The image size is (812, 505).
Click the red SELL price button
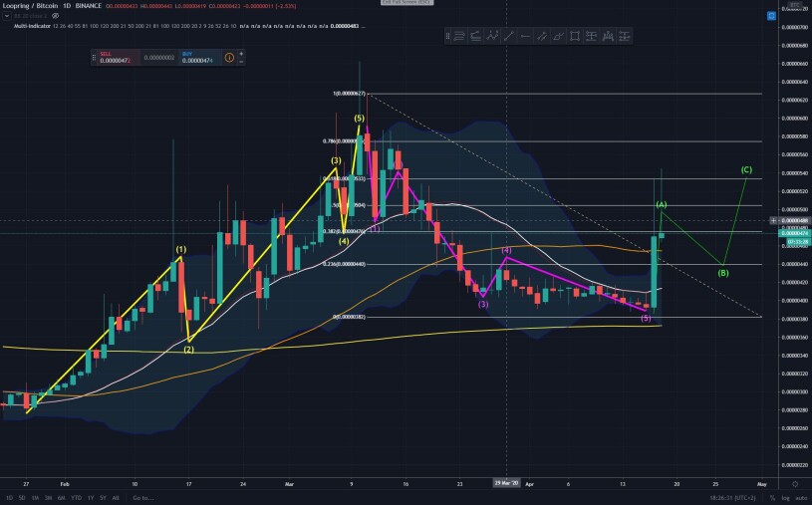tap(115, 58)
